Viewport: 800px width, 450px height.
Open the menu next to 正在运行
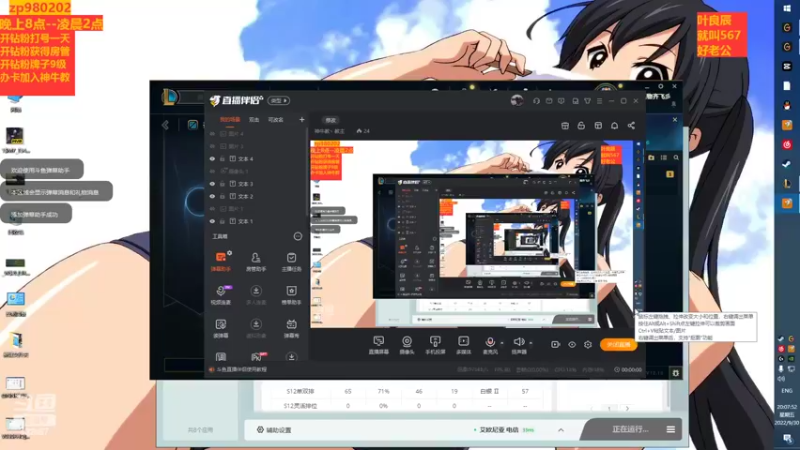(671, 430)
